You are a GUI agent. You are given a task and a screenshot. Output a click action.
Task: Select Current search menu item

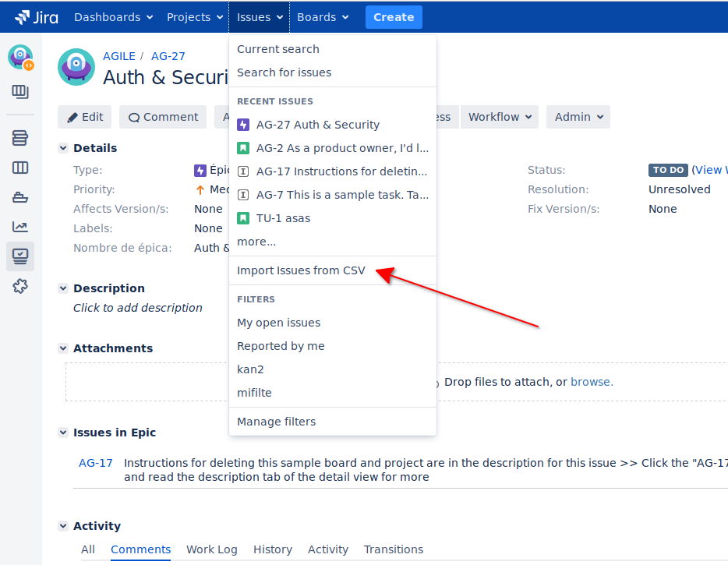tap(332, 49)
